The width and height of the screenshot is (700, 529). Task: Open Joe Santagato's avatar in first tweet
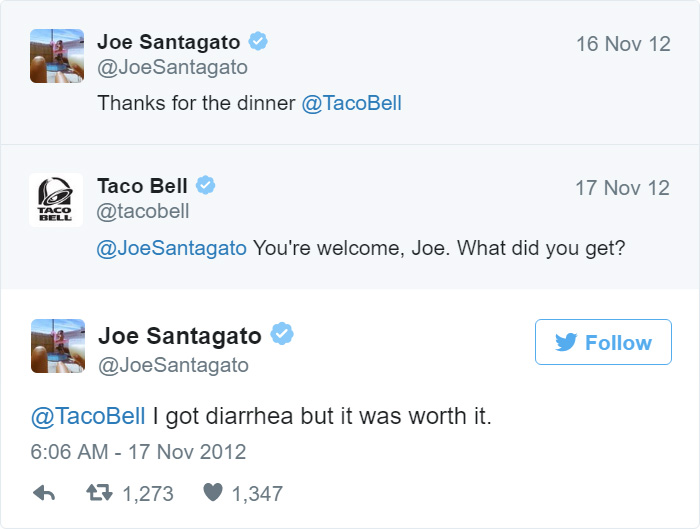(x=57, y=56)
